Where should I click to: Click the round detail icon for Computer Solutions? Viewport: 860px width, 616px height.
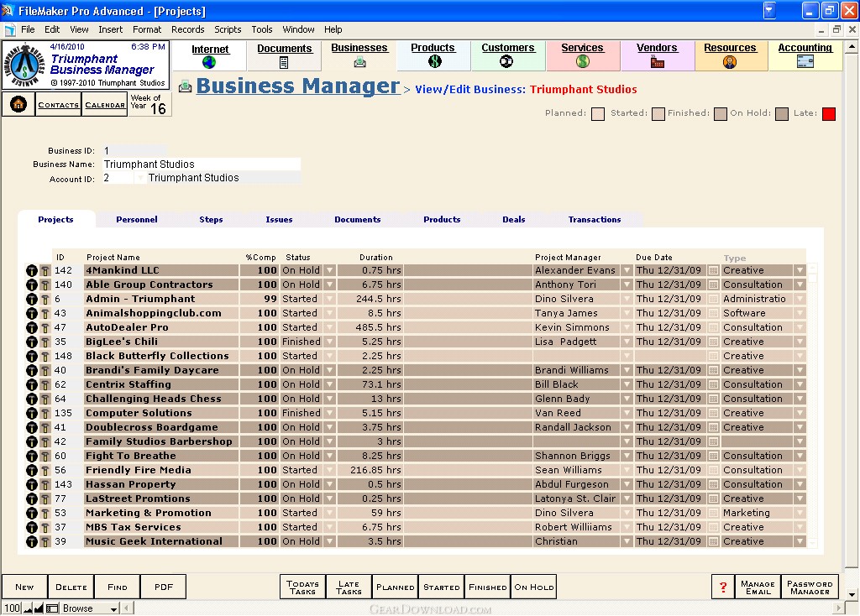tap(32, 413)
